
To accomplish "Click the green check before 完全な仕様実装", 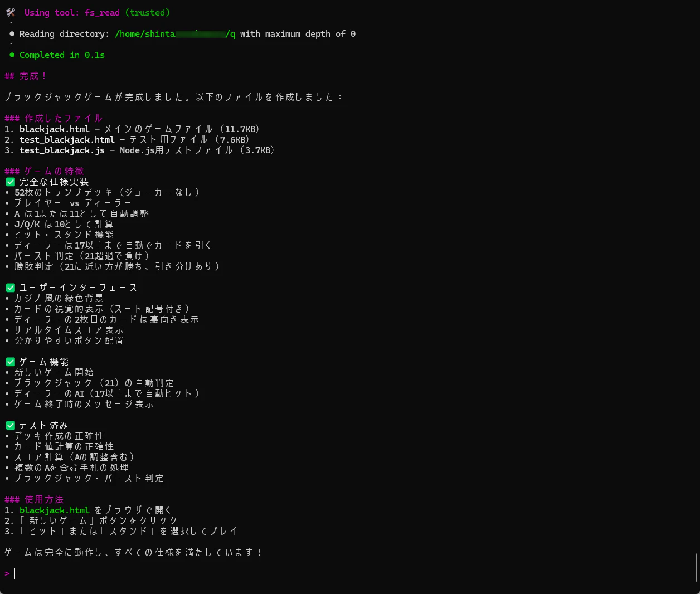I will coord(10,182).
